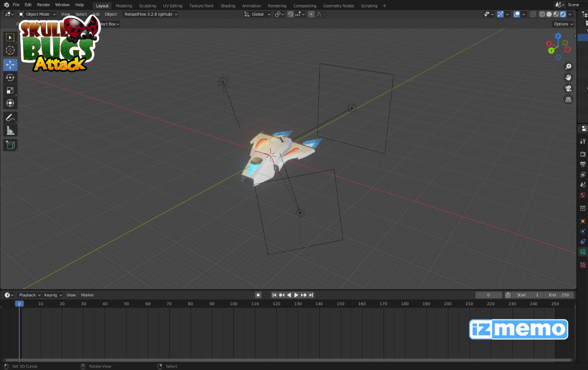This screenshot has height=370, width=588.
Task: Select the Rotate tool
Action: pos(10,78)
